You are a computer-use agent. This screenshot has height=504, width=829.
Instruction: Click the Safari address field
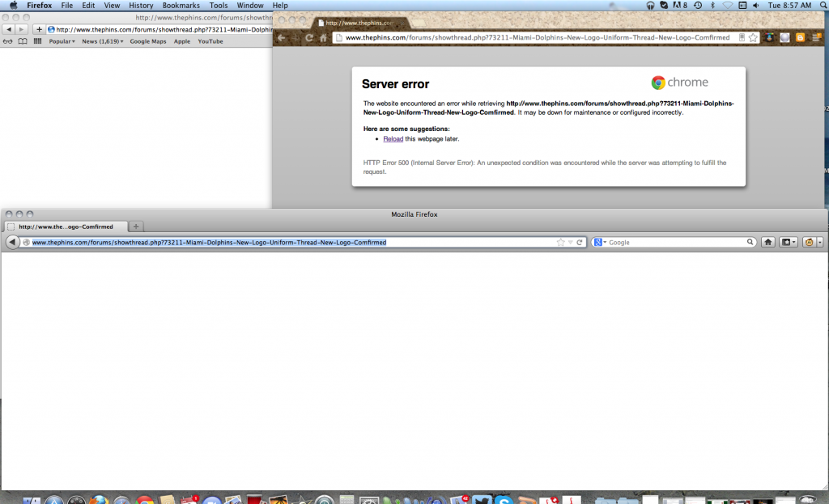coord(159,30)
